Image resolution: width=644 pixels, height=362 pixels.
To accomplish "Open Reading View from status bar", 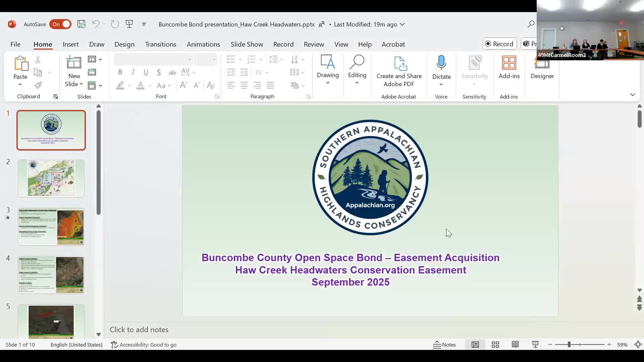I will [515, 345].
